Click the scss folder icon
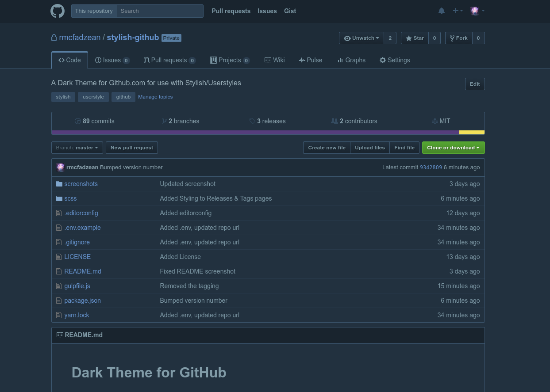Screen dimensions: 550x392 point(59,198)
